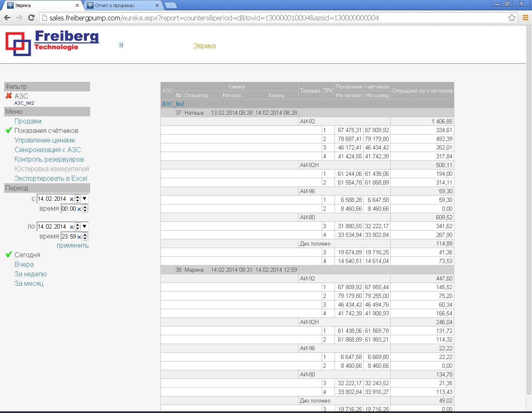This screenshot has width=532, height=413.
Task: Go back using the browser back arrow
Action: click(7, 17)
